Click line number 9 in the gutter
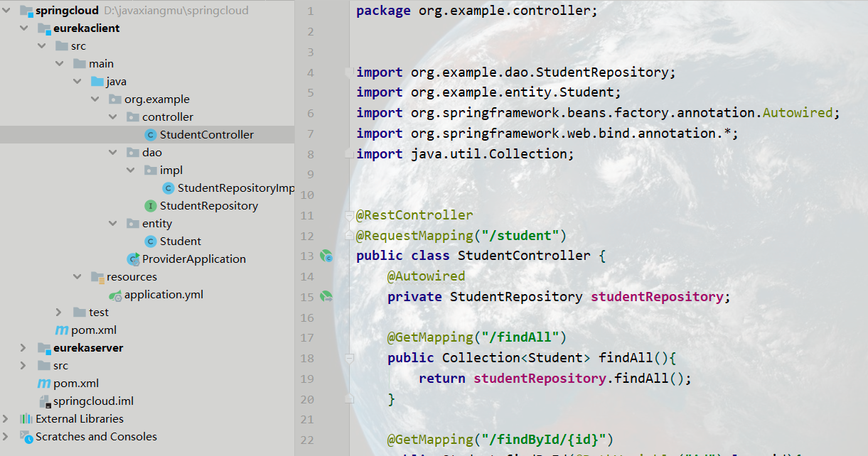This screenshot has width=868, height=456. [x=309, y=174]
